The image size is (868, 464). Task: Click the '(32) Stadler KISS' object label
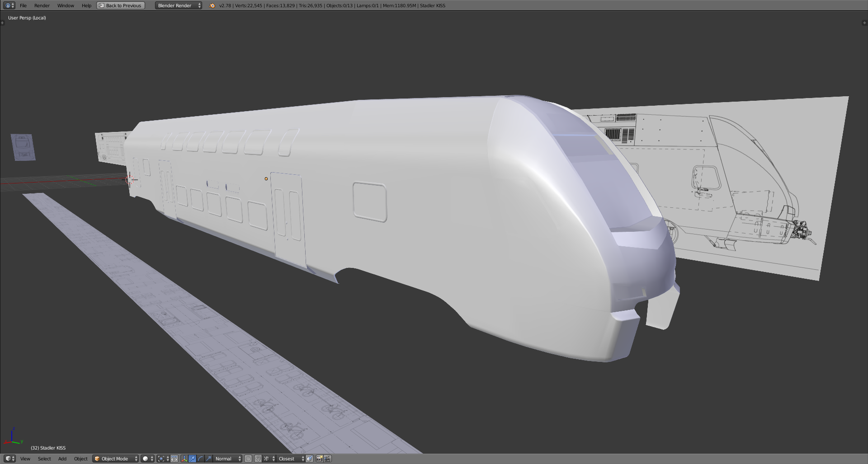pos(48,448)
